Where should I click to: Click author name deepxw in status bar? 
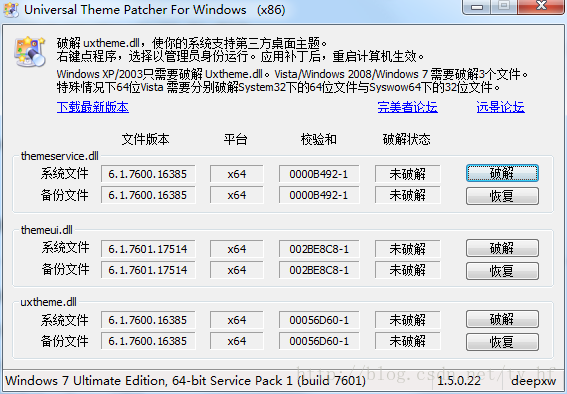point(534,381)
